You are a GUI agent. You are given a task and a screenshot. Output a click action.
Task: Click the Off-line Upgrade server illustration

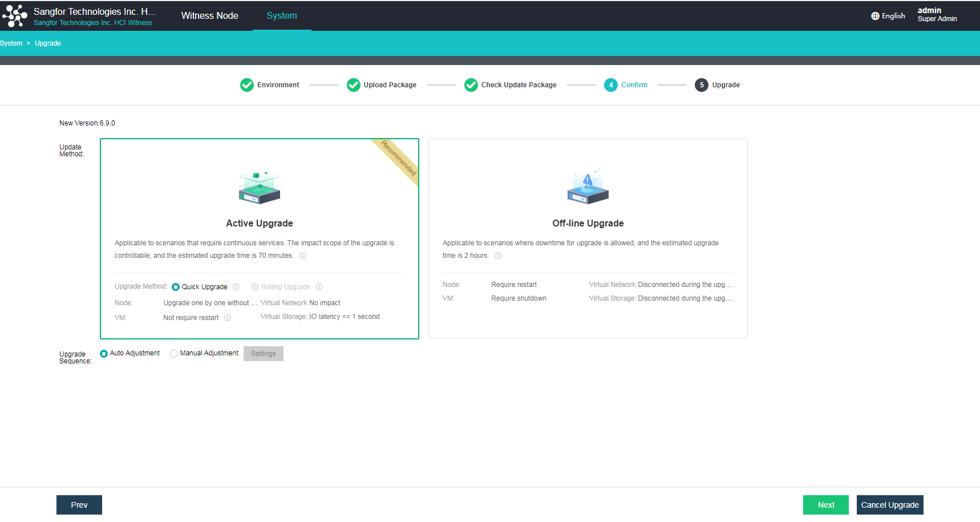588,187
